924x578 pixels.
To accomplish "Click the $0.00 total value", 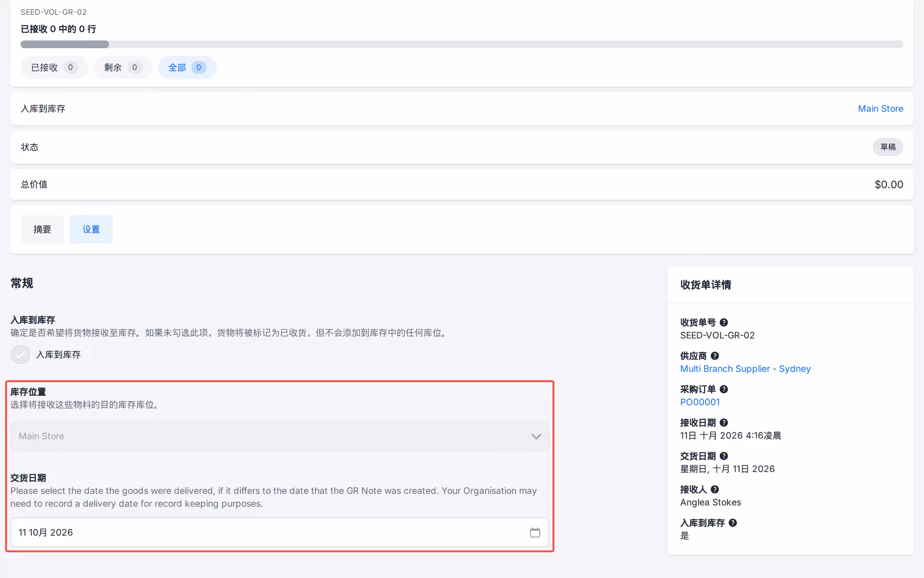I will (888, 184).
